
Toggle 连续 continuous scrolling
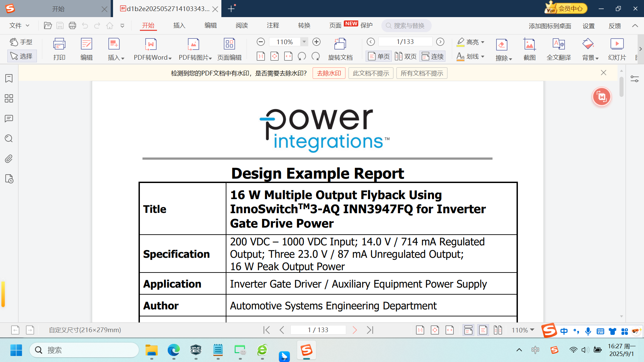[x=432, y=56]
